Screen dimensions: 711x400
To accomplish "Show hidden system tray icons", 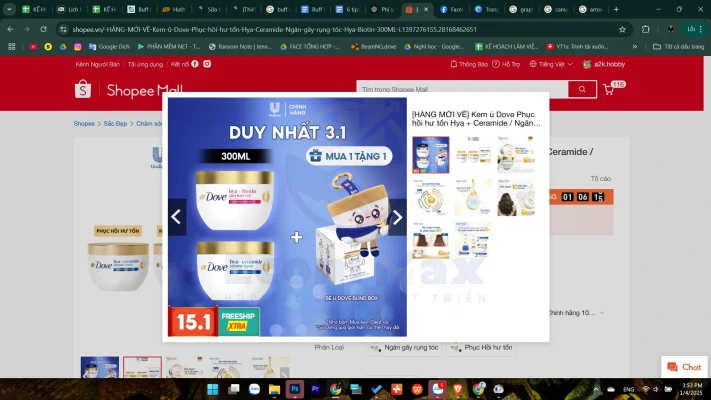I will click(x=596, y=389).
